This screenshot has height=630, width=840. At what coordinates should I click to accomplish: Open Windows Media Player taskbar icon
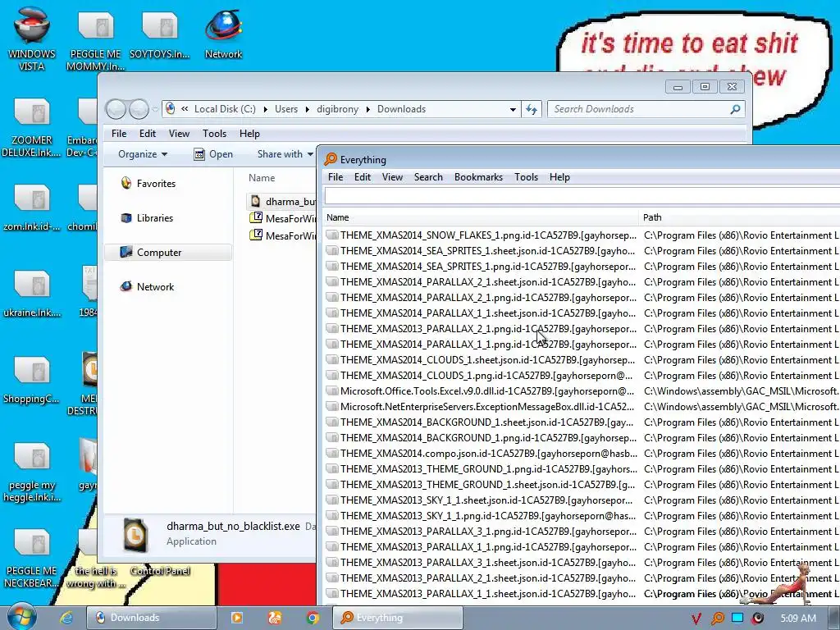click(x=236, y=618)
